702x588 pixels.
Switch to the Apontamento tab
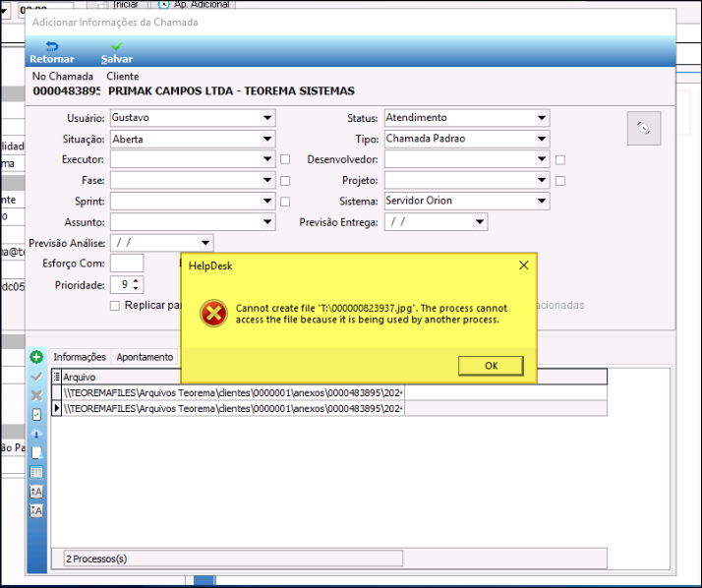click(x=145, y=357)
